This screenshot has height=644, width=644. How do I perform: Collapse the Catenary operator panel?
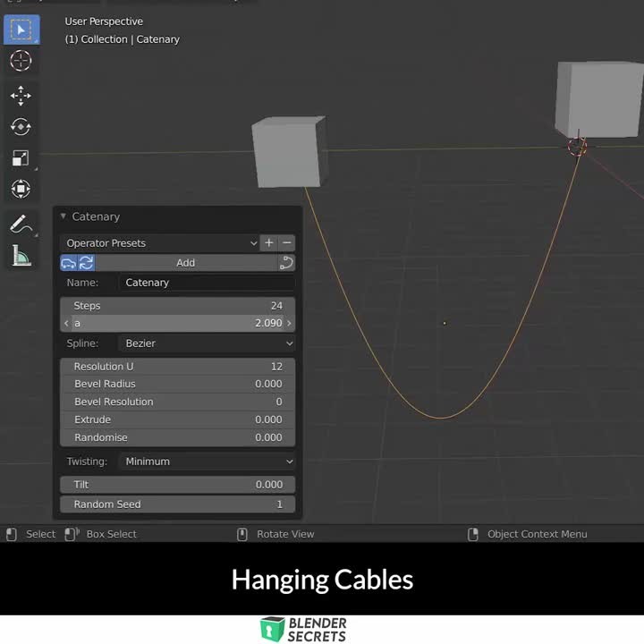click(64, 216)
